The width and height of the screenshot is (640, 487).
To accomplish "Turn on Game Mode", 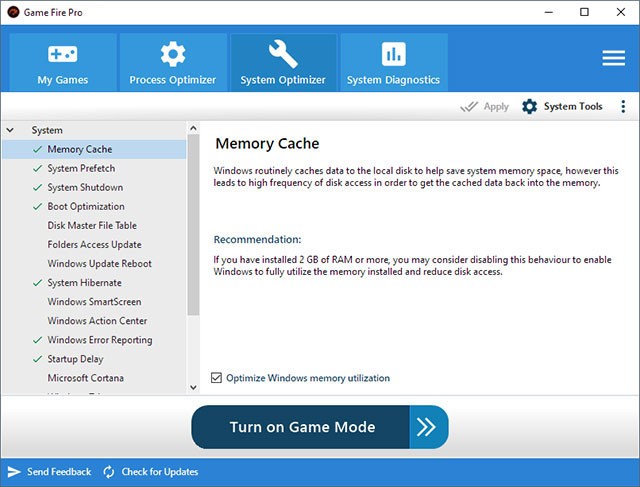I will coord(301,427).
